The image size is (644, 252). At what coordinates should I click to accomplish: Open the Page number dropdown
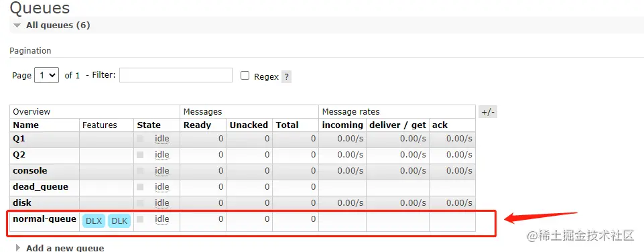pos(46,75)
